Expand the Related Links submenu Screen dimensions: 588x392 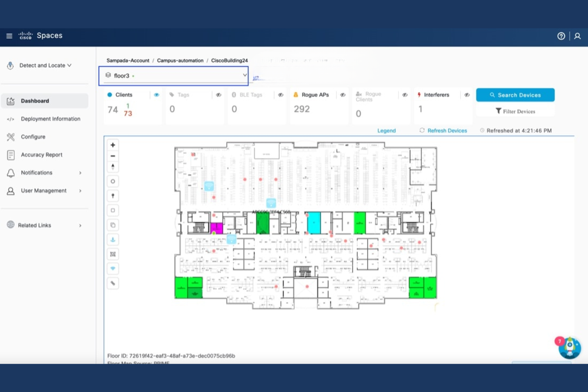(80, 226)
